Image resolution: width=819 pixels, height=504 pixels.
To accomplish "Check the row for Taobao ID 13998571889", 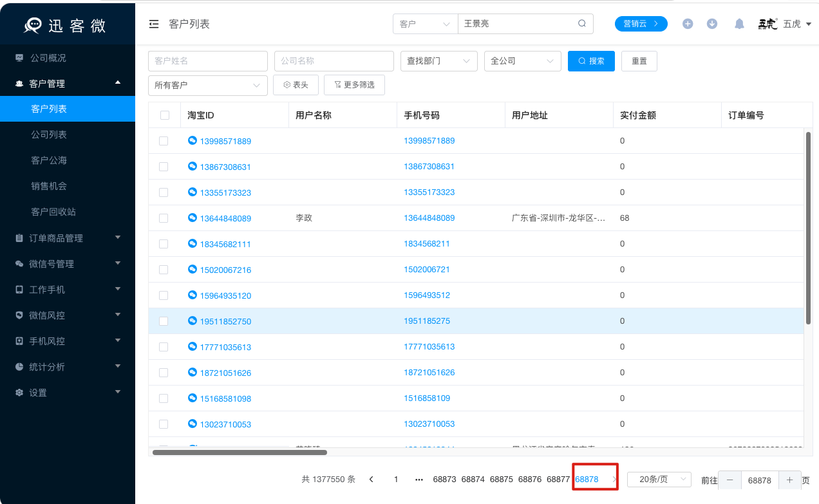I will click(164, 140).
